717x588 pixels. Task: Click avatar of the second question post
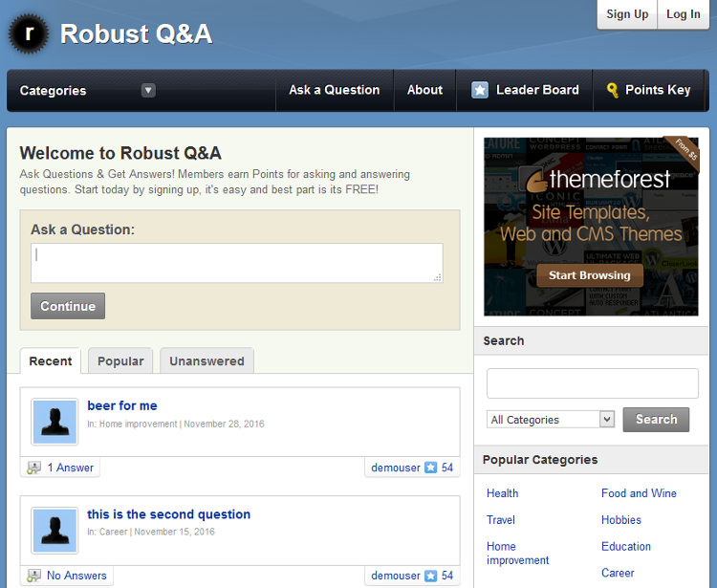(x=54, y=531)
